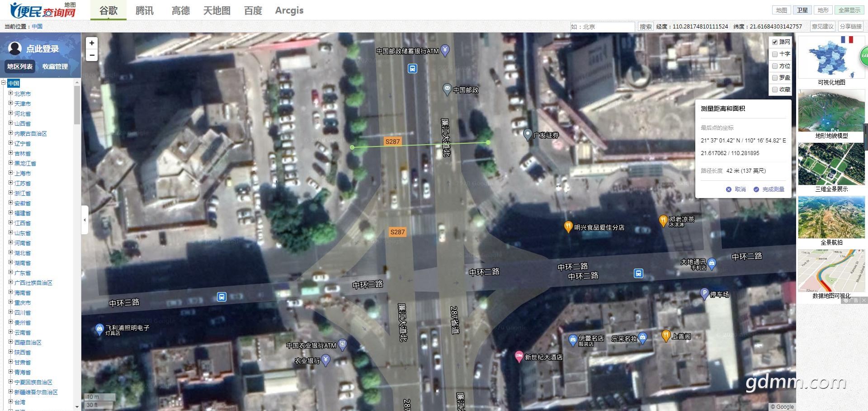Click the 农业银行 yen marker
The width and height of the screenshot is (868, 411).
tap(325, 360)
